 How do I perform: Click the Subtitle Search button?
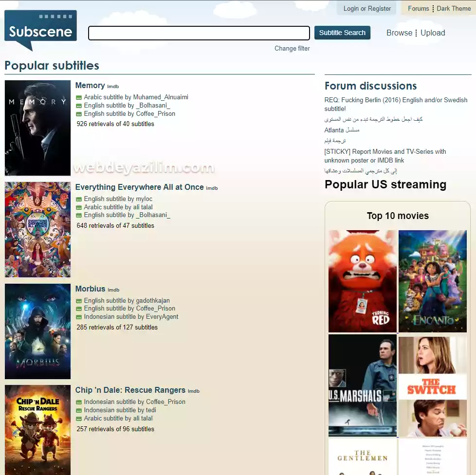pos(342,33)
